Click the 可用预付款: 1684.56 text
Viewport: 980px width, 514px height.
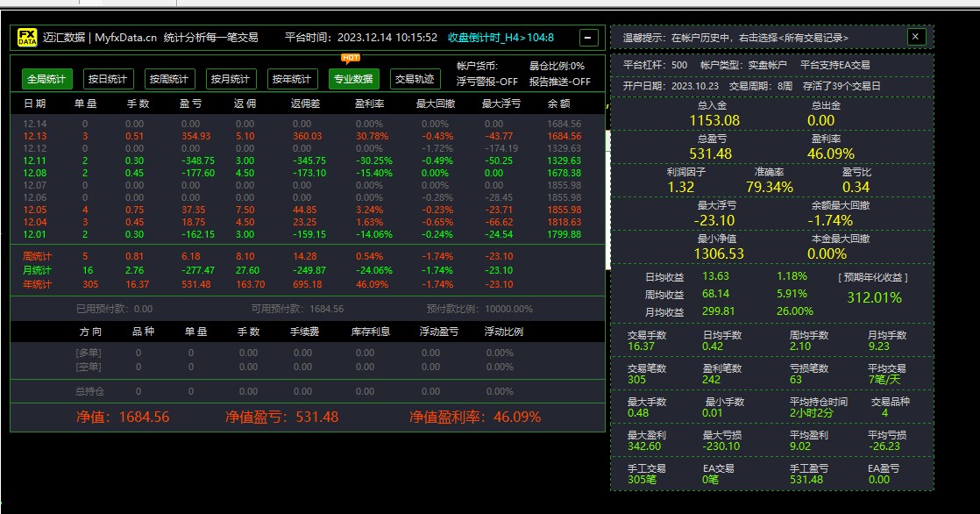(297, 309)
